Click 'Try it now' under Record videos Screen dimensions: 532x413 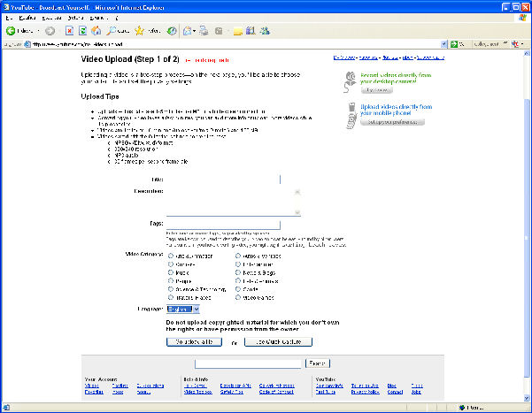377,90
